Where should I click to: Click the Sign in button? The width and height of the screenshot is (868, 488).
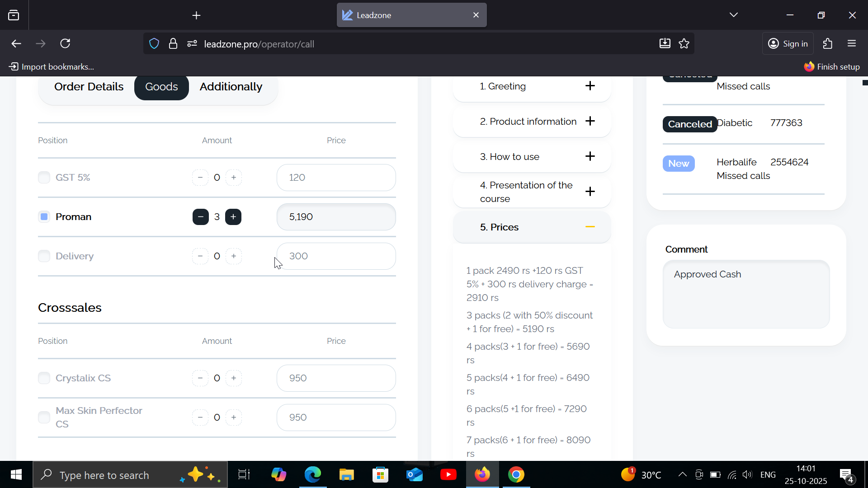[788, 44]
